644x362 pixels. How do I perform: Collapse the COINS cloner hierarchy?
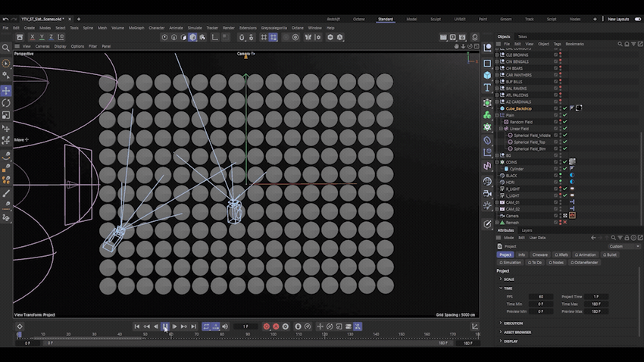pos(497,162)
